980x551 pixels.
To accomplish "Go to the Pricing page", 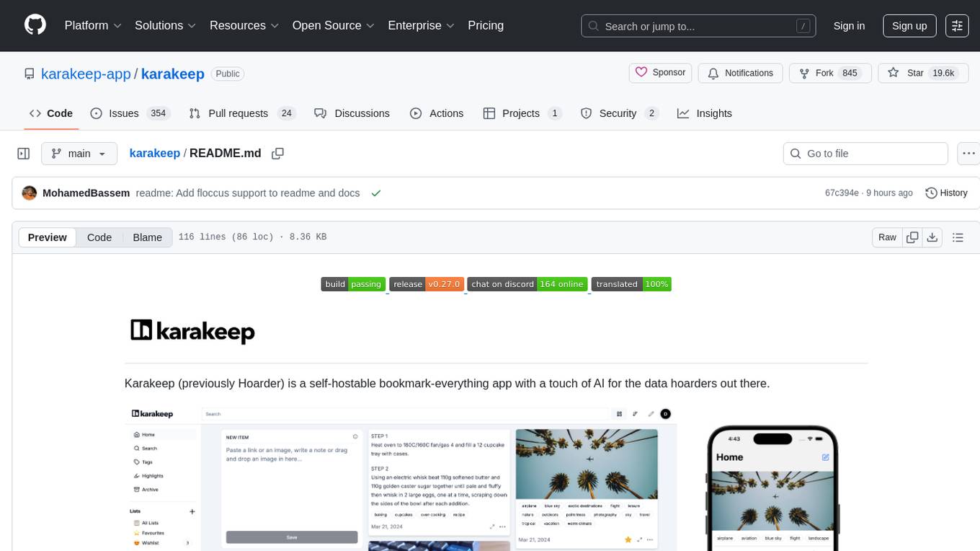I will tap(486, 25).
